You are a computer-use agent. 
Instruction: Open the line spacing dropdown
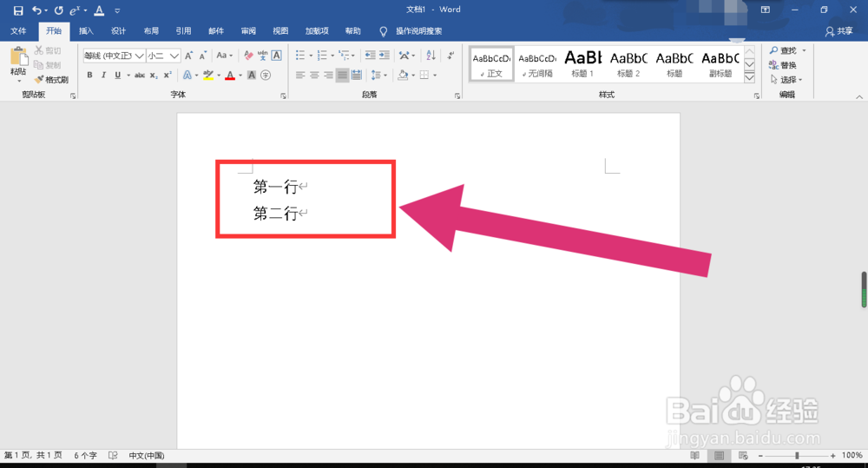coord(378,76)
